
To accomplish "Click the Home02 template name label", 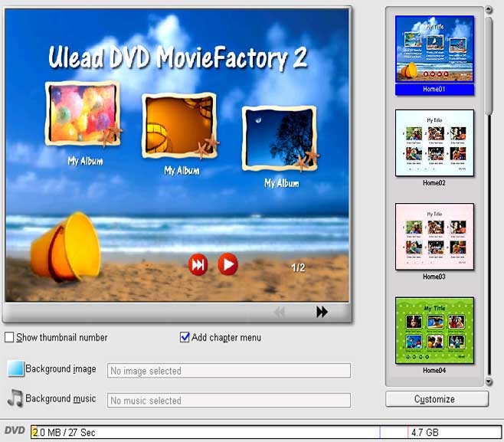I will pyautogui.click(x=434, y=182).
